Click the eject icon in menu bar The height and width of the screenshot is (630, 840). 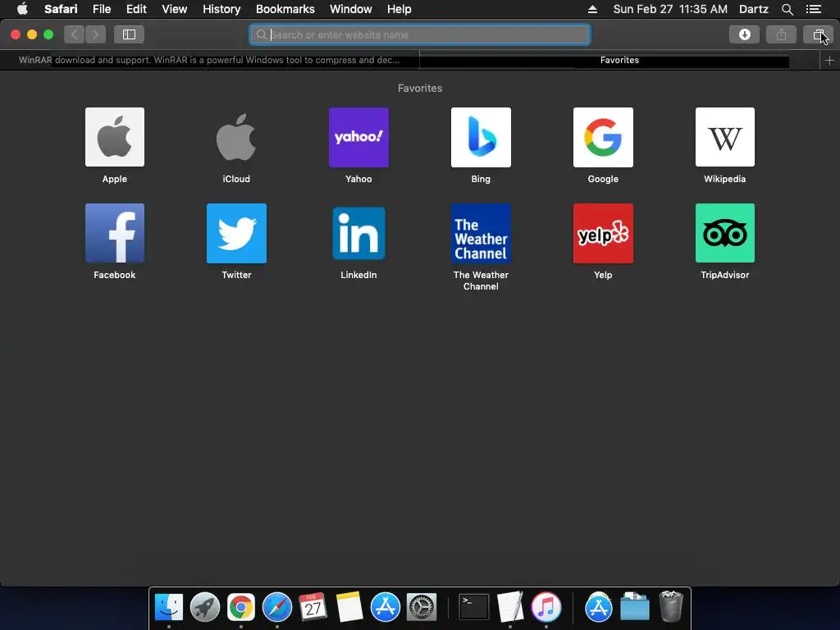(x=592, y=9)
